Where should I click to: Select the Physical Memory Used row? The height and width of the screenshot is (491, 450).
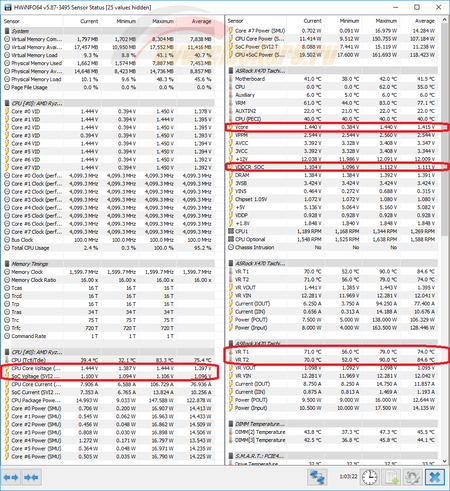[109, 63]
